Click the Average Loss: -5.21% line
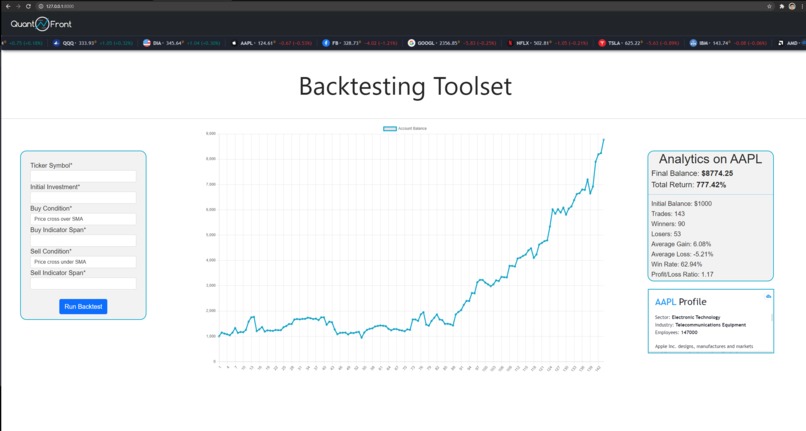 coord(682,254)
